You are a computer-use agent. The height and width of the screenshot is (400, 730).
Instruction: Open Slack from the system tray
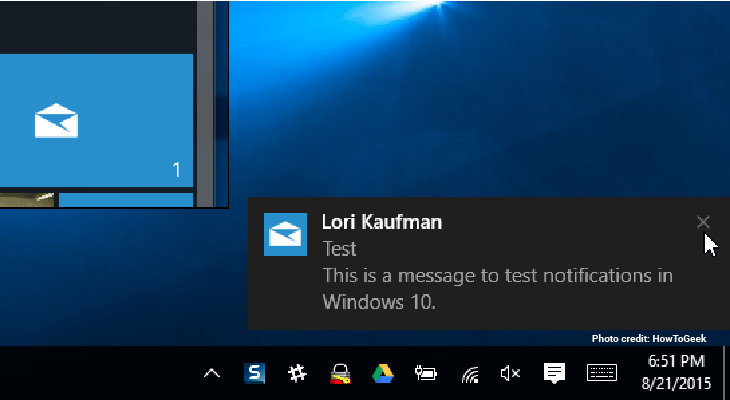(x=297, y=374)
